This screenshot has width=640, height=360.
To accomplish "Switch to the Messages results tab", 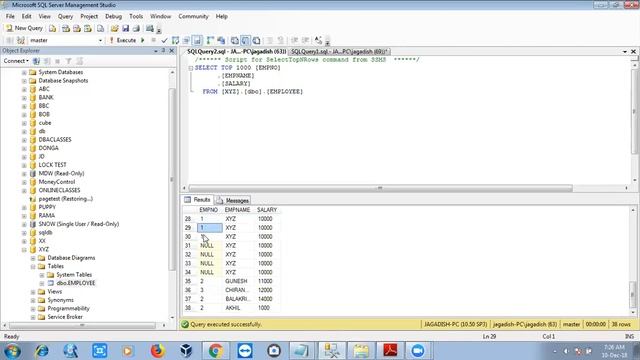I will (233, 200).
